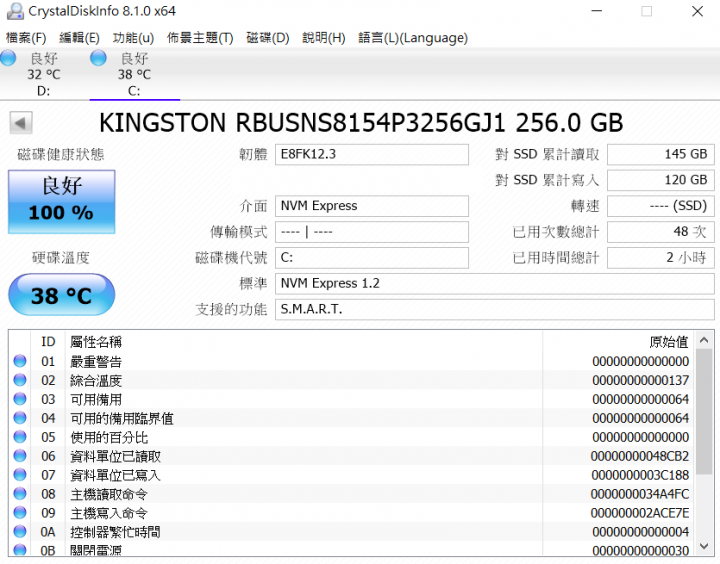
Task: Click the status orb for attribute 01 嚴重警告
Action: [x=20, y=361]
